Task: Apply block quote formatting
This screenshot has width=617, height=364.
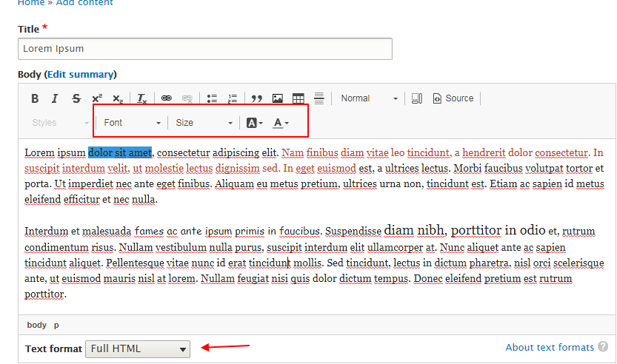Action: (x=257, y=98)
